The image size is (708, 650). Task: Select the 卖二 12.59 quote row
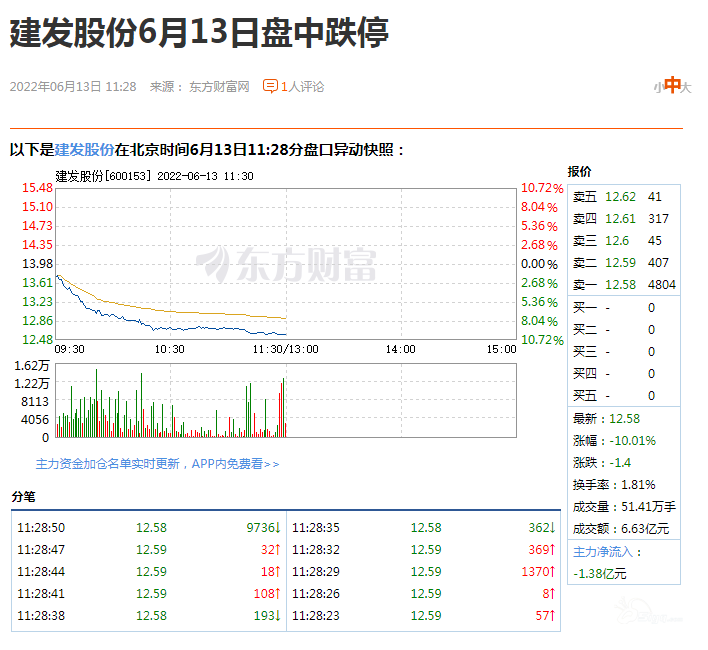[x=624, y=263]
